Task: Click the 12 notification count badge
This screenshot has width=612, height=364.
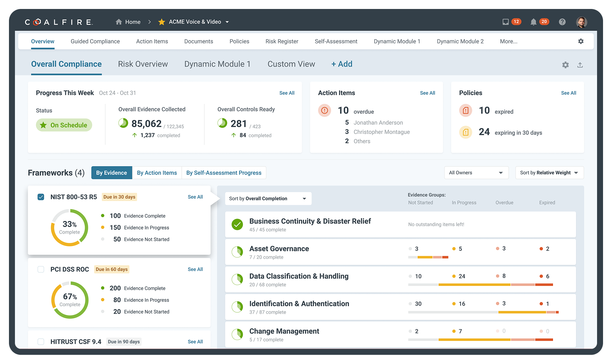Action: pos(516,22)
